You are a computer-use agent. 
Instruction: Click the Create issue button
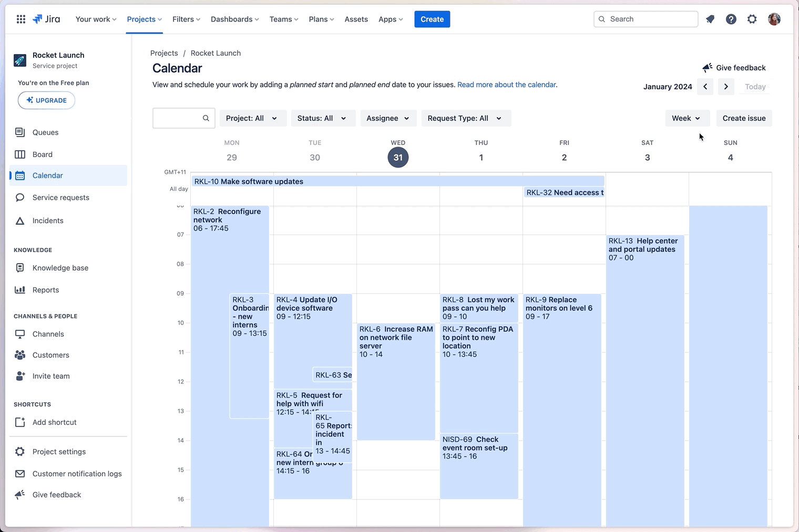[744, 118]
